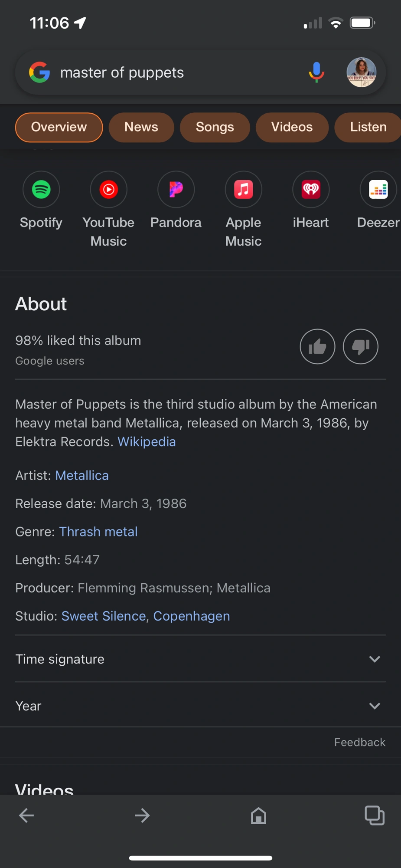401x868 pixels.
Task: Open Spotify streaming icon
Action: click(41, 190)
